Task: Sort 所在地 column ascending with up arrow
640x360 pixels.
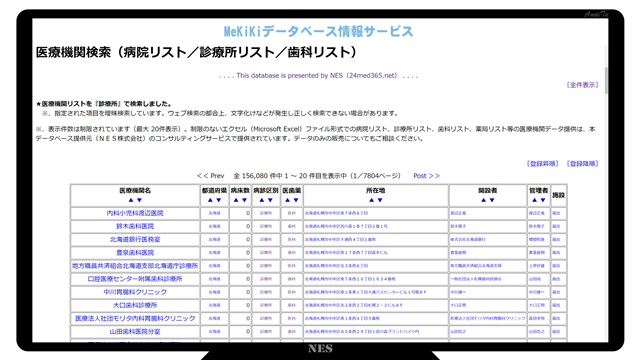Action: point(371,200)
